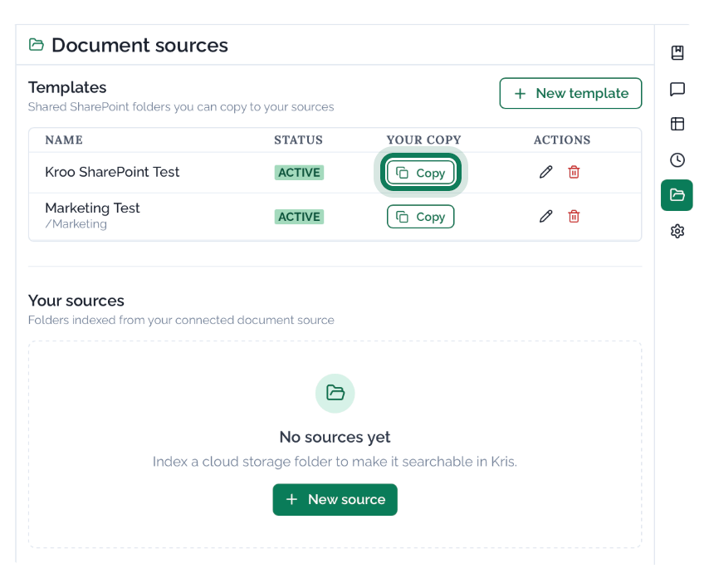Viewport: 709px width, 588px height.
Task: Click ACTIVE badge for Marketing Test
Action: [299, 217]
